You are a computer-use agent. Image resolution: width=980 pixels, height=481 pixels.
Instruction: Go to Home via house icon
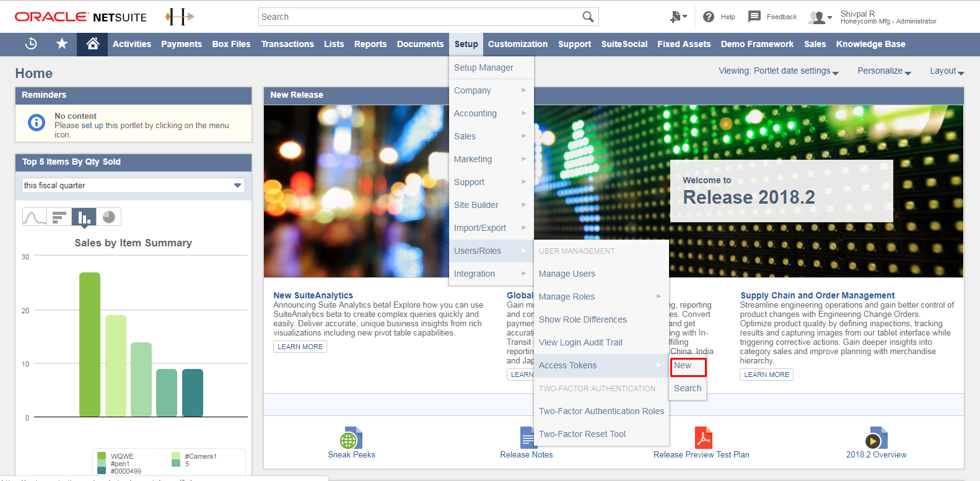tap(92, 44)
